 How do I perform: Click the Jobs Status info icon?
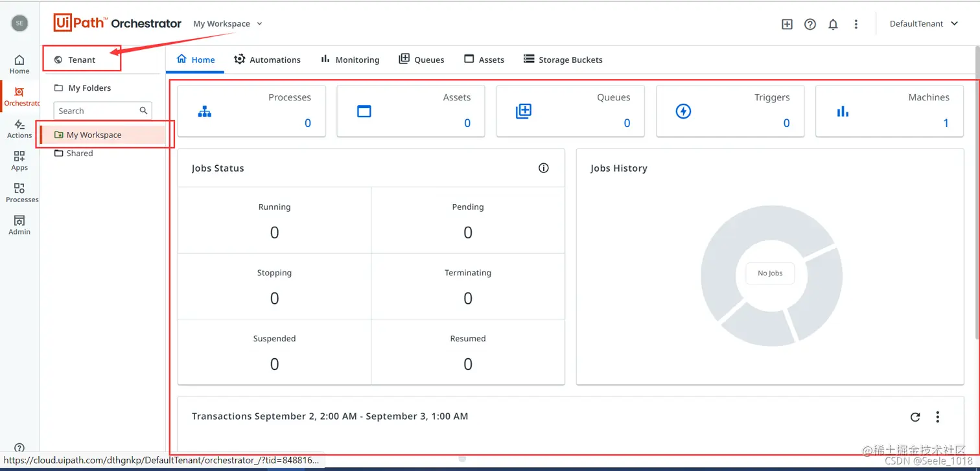click(544, 168)
